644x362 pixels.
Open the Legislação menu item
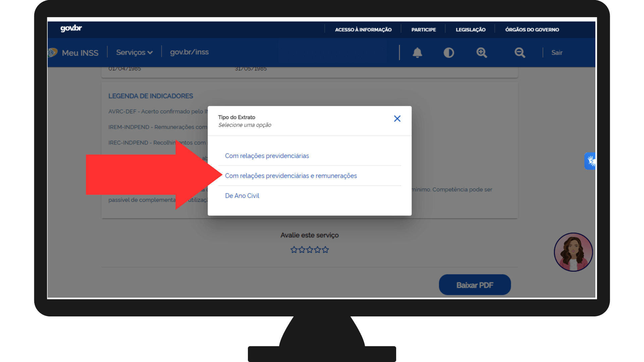point(471,29)
